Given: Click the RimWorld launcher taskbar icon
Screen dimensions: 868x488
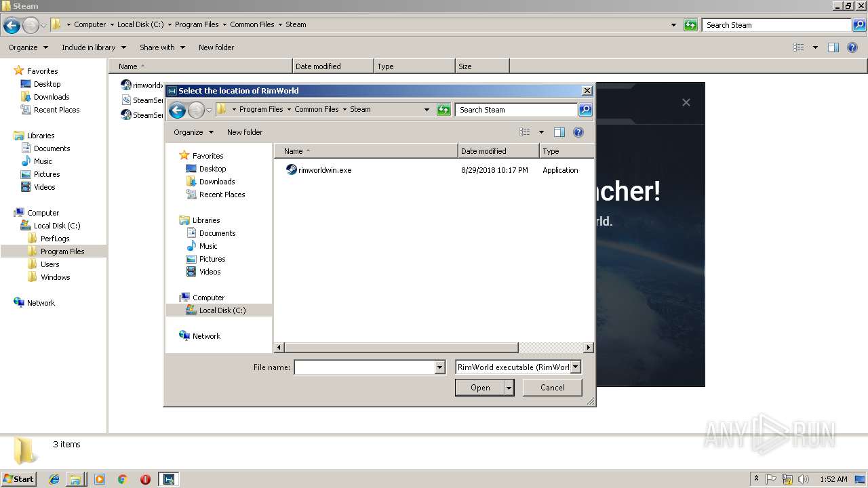Looking at the screenshot, I should click(x=168, y=479).
